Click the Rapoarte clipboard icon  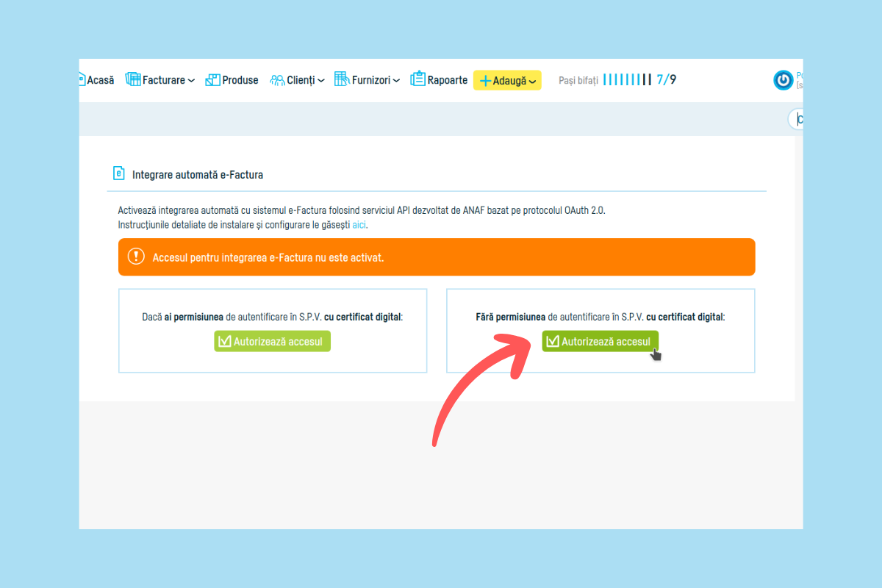[x=417, y=79]
